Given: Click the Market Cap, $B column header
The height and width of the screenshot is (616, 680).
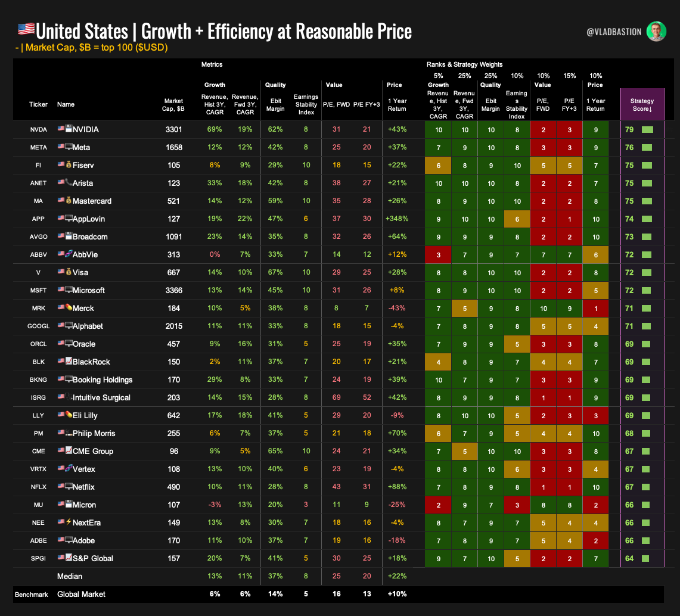Looking at the screenshot, I should click(x=173, y=104).
